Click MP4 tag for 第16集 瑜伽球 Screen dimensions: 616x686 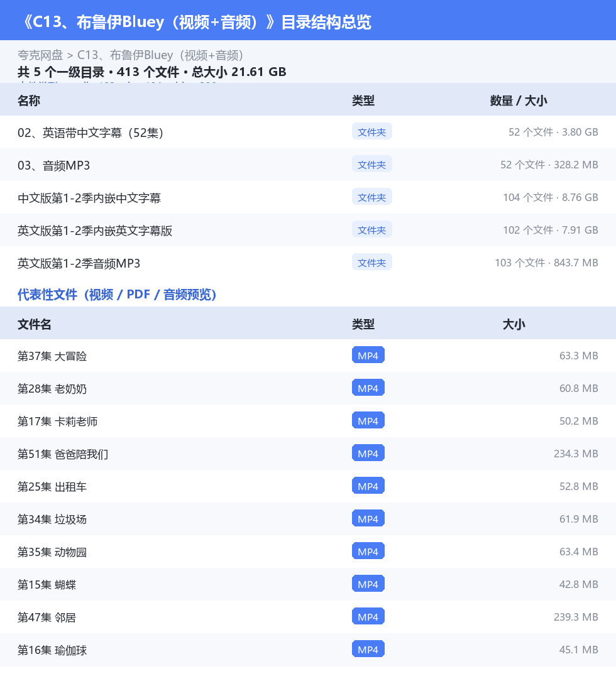[368, 650]
